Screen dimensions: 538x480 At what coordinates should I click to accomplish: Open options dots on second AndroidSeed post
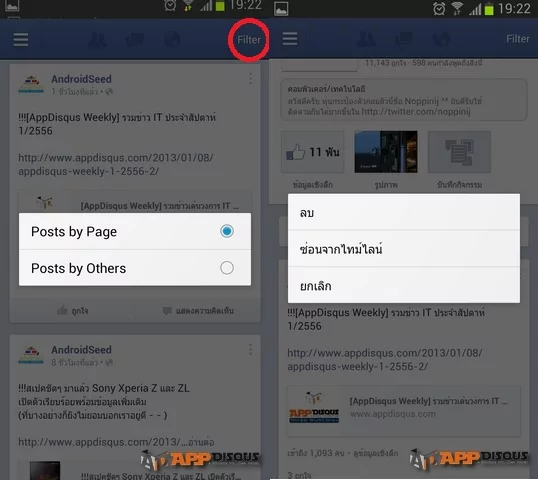click(x=250, y=350)
